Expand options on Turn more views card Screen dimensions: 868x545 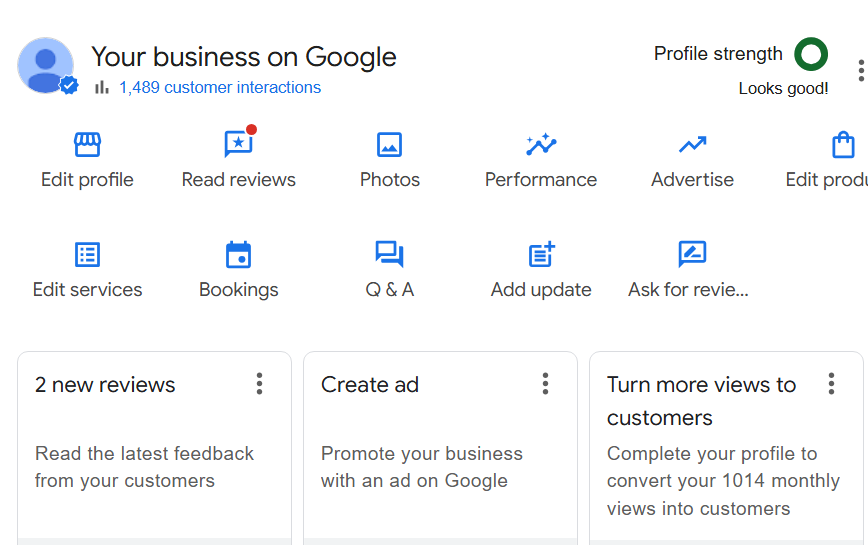(831, 384)
